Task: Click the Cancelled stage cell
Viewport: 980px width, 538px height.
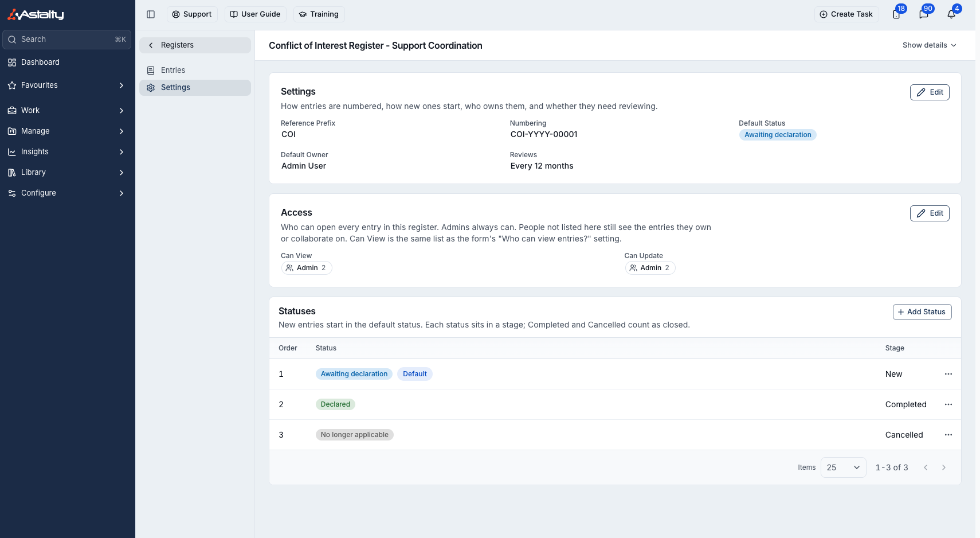Action: (904, 435)
